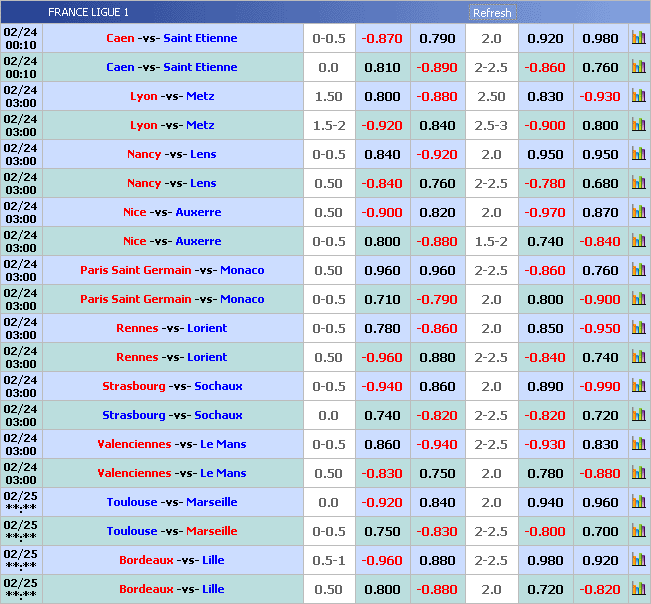
Task: Open chart icon for Caen vs Saint Etienne 0-0.5 row
Action: [638, 38]
